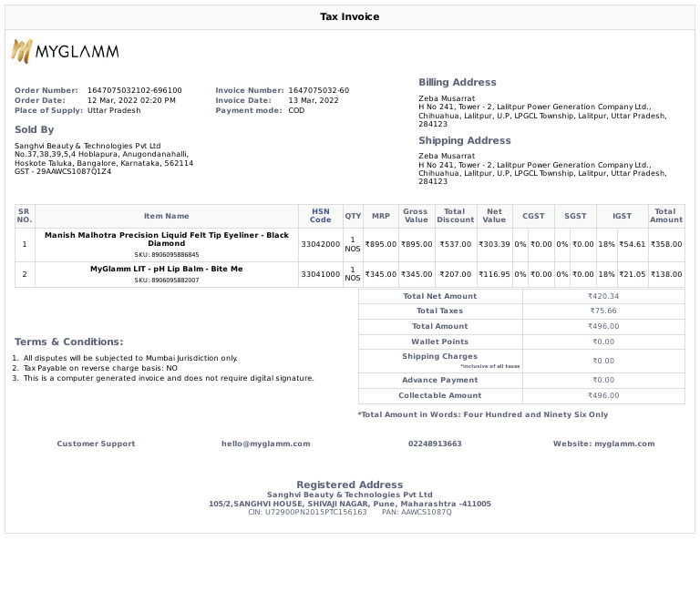Open the hello@myglamm.com email link
The height and width of the screenshot is (612, 700).
[x=266, y=444]
